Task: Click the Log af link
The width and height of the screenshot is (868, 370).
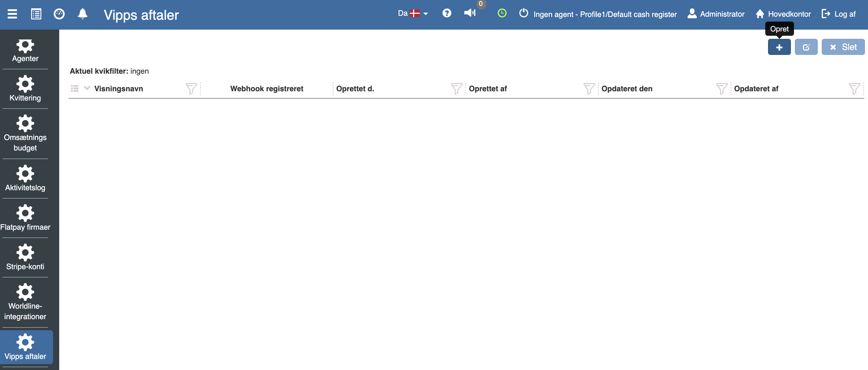Action: (x=839, y=14)
